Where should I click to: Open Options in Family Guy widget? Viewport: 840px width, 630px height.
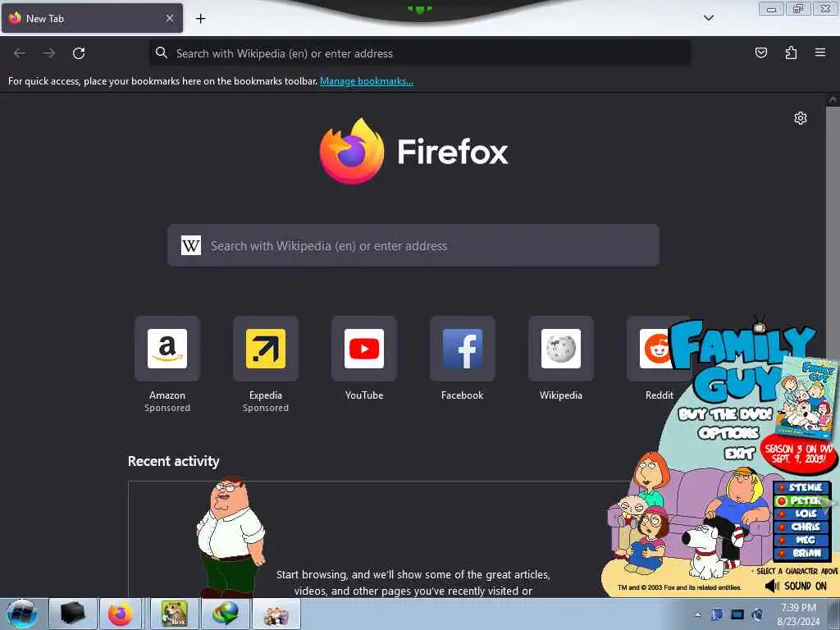pyautogui.click(x=728, y=433)
